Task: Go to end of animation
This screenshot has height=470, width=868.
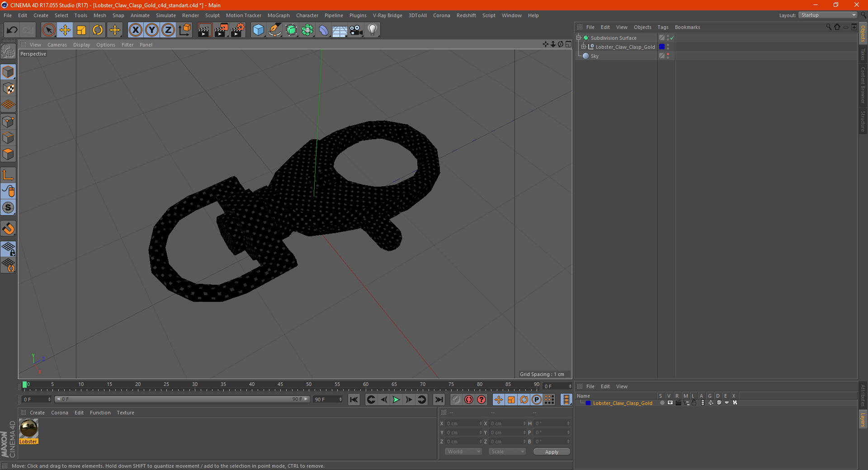Action: (439, 399)
